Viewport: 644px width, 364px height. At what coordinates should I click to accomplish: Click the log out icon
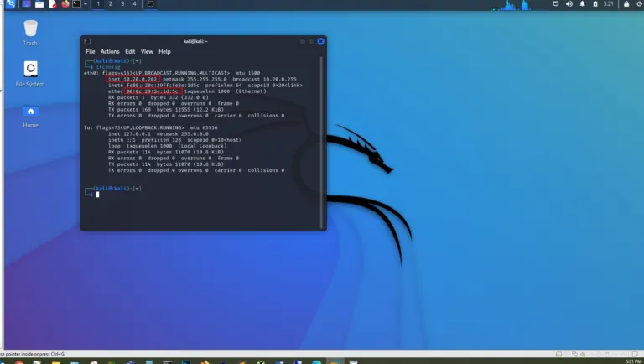click(640, 4)
